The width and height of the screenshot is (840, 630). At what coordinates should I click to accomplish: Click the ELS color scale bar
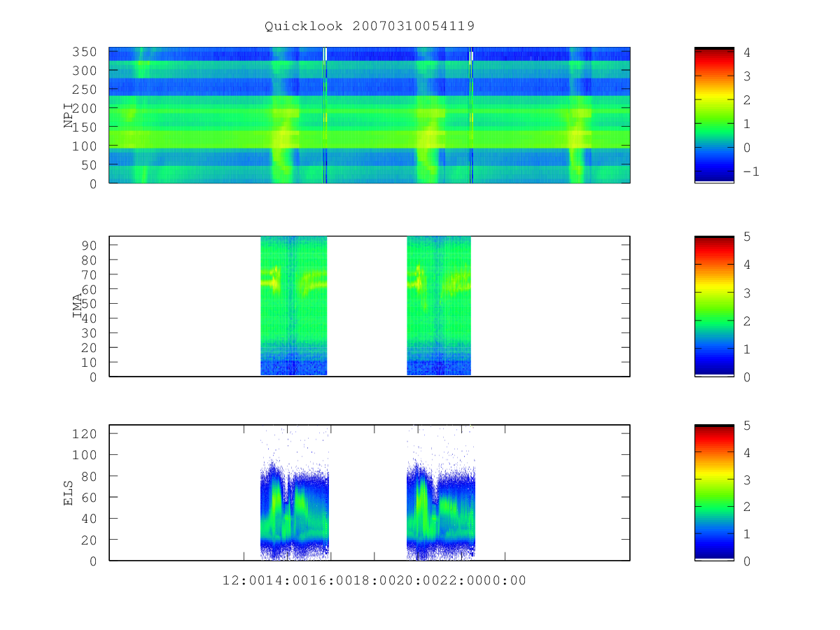click(x=714, y=493)
